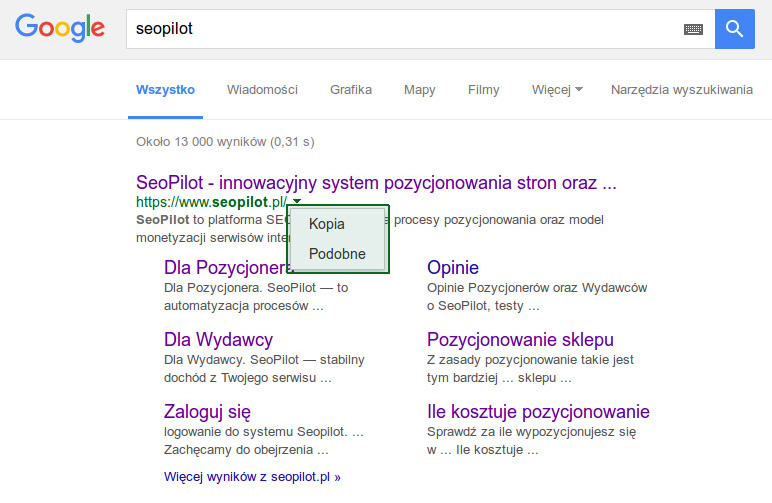This screenshot has width=772, height=503.
Task: Select the Filmy tab
Action: pos(483,90)
